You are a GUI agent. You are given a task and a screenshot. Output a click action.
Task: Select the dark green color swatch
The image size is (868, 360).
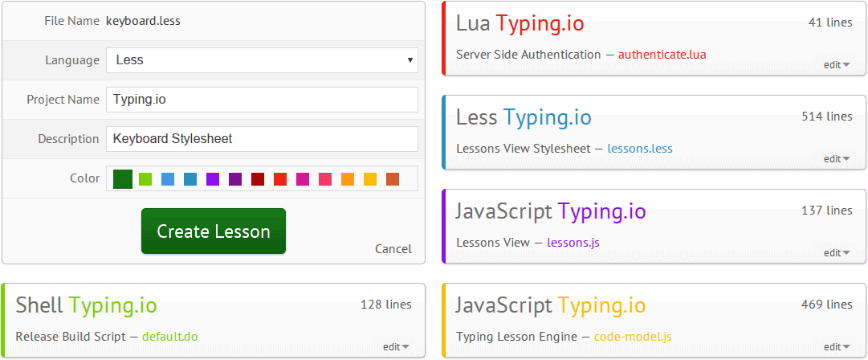122,179
